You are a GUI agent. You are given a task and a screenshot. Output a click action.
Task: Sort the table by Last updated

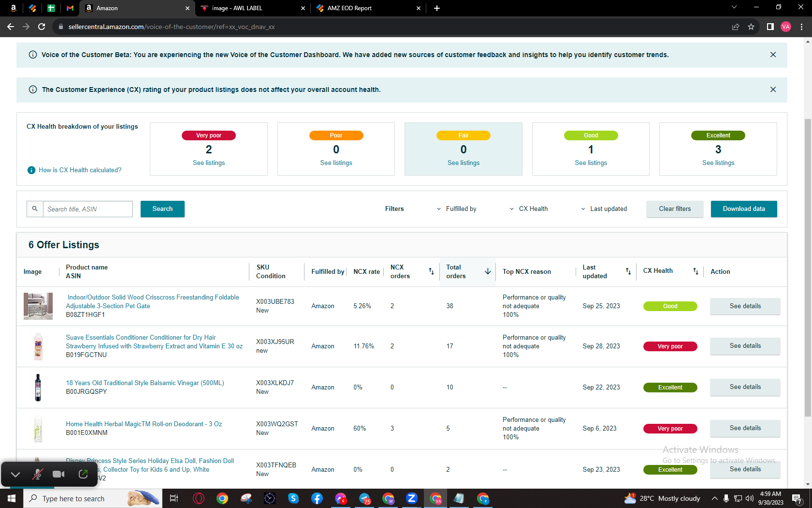tap(628, 271)
